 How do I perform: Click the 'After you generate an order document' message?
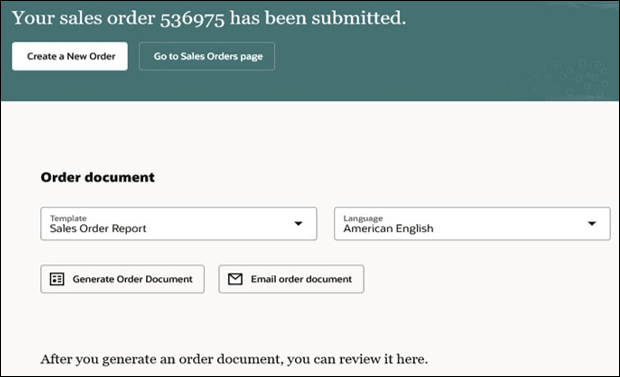point(234,359)
